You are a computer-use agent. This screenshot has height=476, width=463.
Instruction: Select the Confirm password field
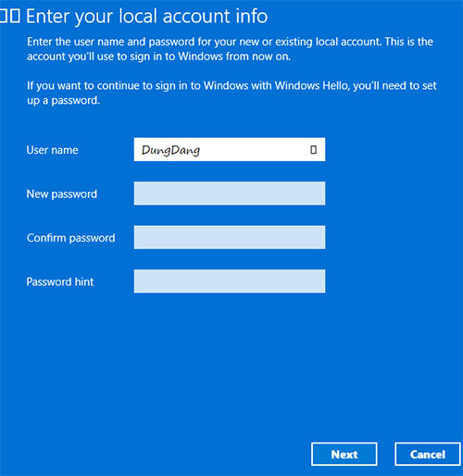click(230, 237)
